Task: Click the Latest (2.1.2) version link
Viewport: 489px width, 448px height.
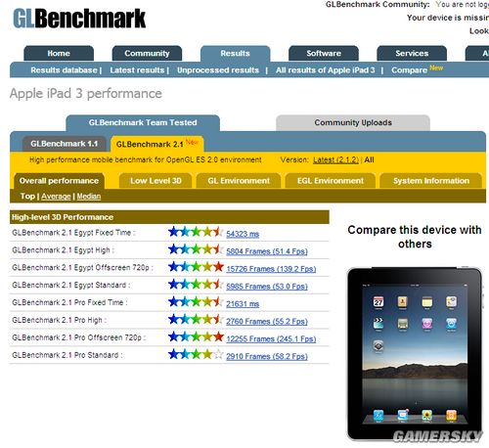Action: click(x=335, y=159)
